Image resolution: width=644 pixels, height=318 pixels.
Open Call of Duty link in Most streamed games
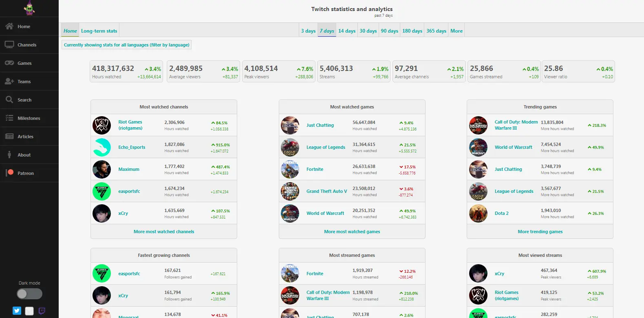click(x=328, y=296)
